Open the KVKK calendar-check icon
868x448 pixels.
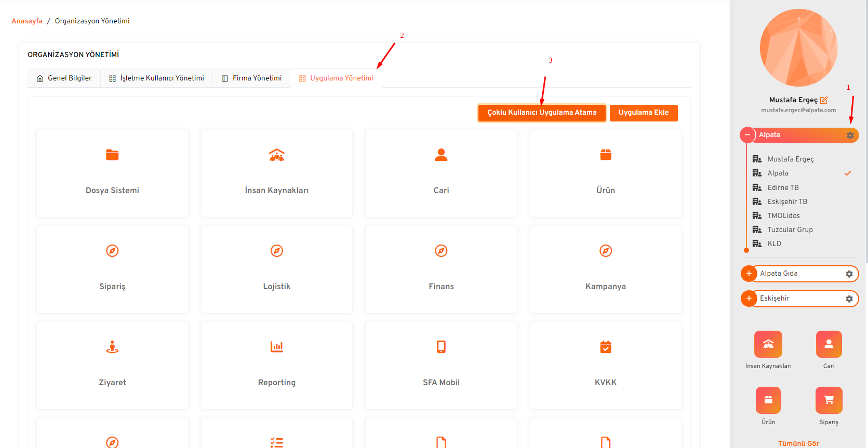[605, 347]
